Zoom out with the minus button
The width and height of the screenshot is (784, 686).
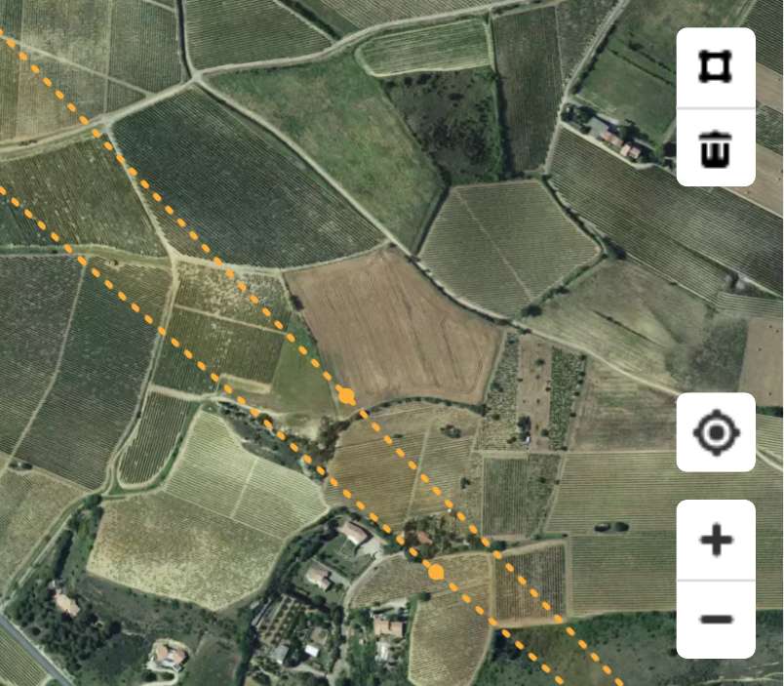pos(716,620)
